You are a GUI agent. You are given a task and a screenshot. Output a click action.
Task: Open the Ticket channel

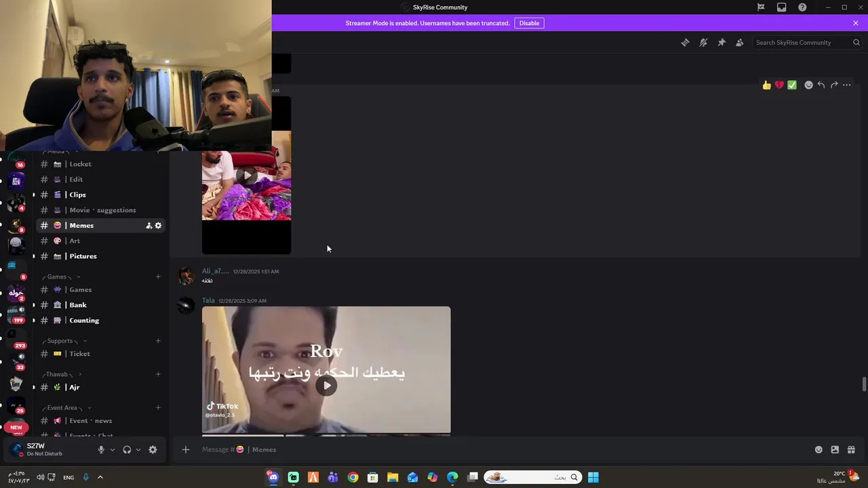point(101,354)
